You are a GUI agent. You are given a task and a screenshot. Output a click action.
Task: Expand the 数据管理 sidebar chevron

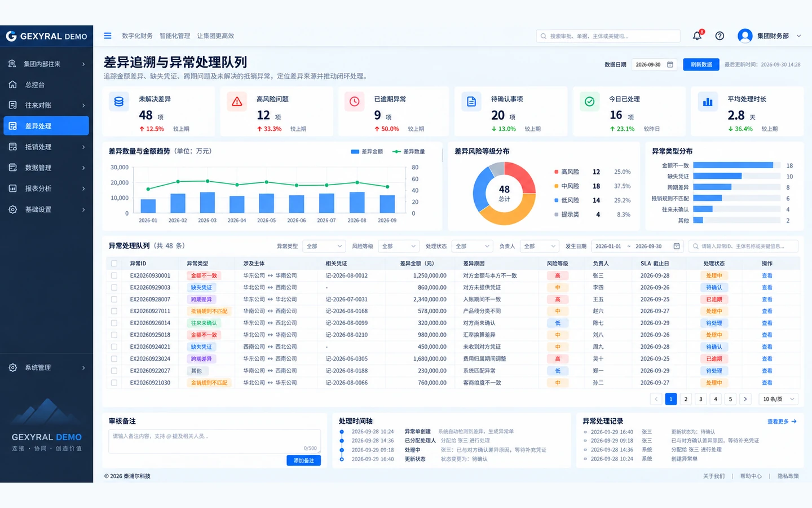pyautogui.click(x=83, y=168)
